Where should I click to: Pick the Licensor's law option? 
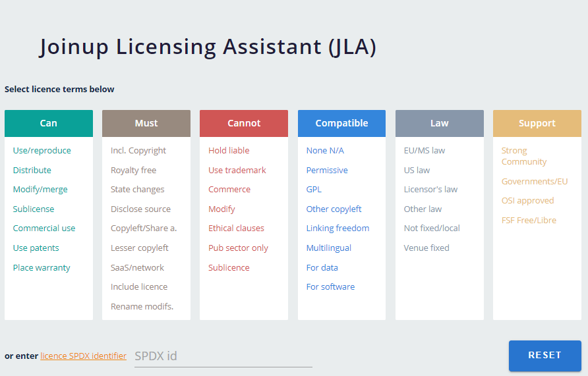coord(430,190)
